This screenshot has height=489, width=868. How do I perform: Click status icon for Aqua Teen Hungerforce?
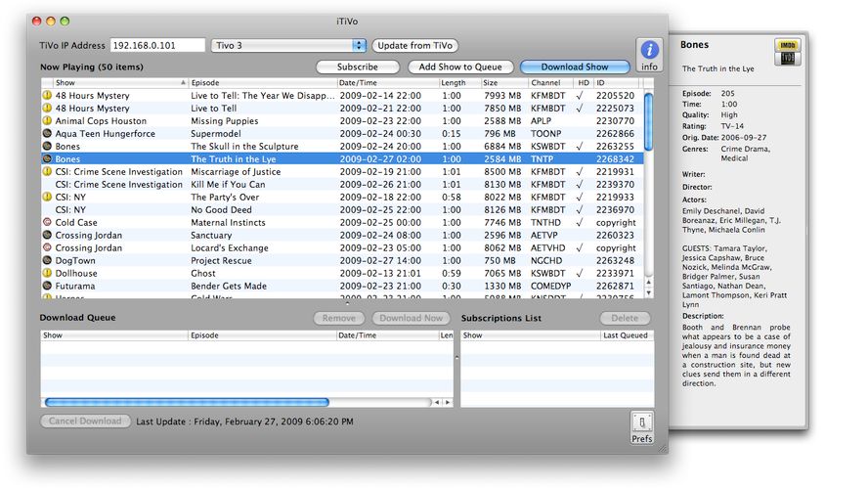(x=47, y=133)
